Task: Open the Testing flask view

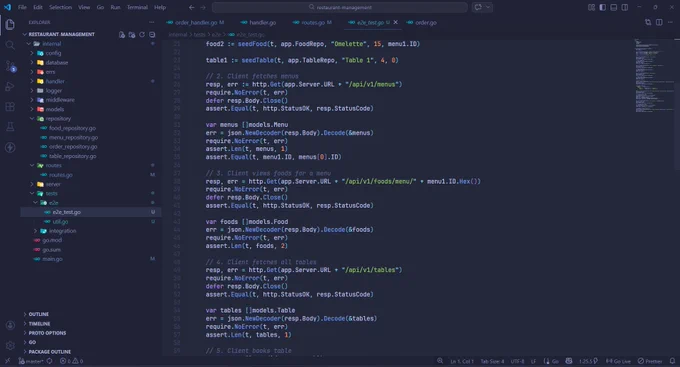Action: click(x=10, y=127)
